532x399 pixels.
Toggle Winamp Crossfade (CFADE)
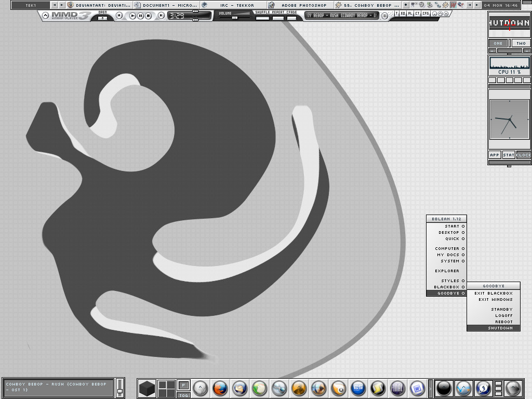[x=291, y=18]
